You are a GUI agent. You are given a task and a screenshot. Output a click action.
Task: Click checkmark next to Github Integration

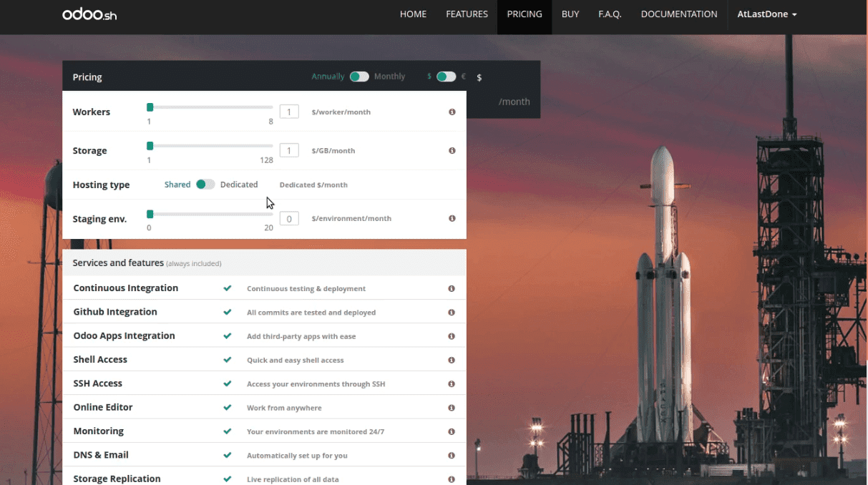point(228,312)
